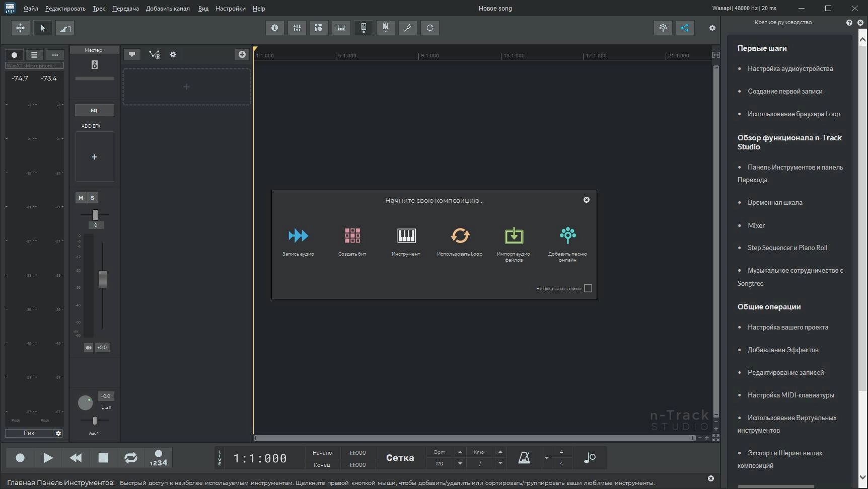Viewport: 868px width, 489px height.
Task: Toggle 'Сетка' snap grid button
Action: point(400,458)
